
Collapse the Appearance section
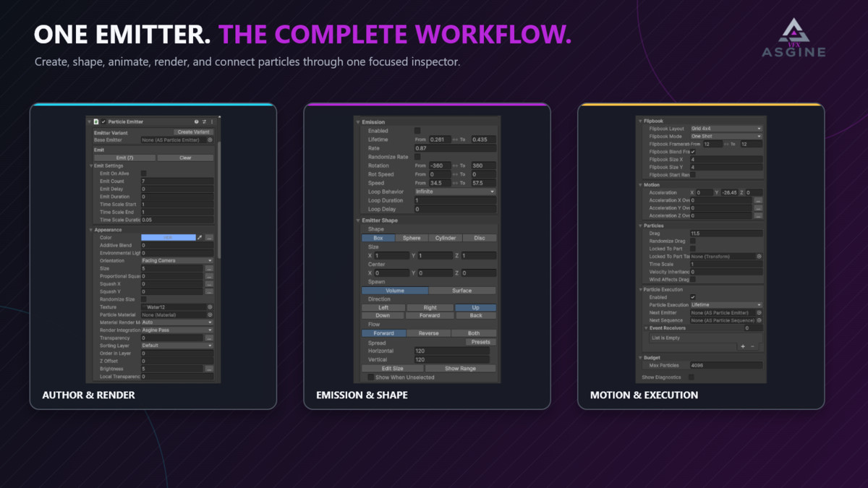pyautogui.click(x=91, y=230)
